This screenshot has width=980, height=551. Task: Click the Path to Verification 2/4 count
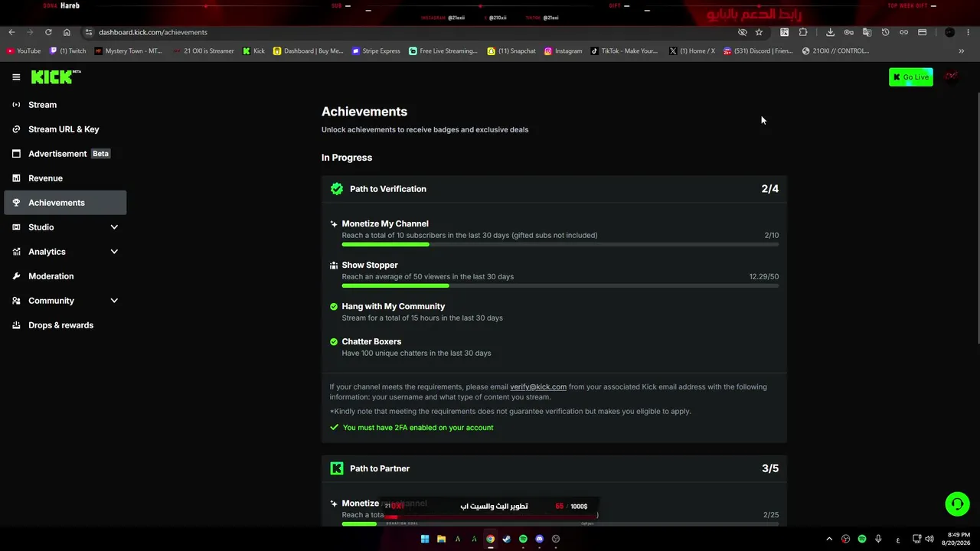tap(770, 189)
